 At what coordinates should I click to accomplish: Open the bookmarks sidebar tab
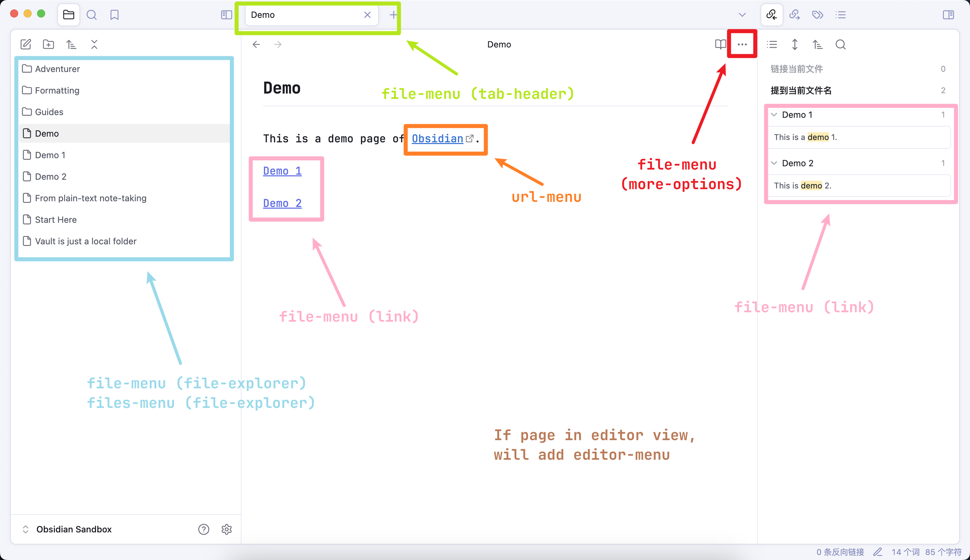click(114, 14)
